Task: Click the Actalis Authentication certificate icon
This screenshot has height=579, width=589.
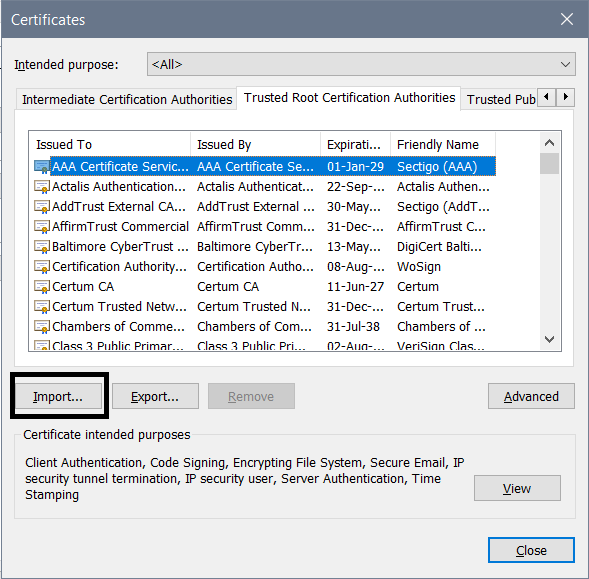Action: pos(42,186)
